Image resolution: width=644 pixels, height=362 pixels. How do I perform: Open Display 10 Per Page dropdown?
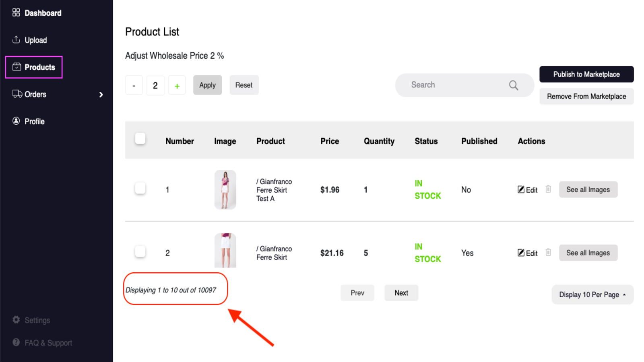pos(592,295)
